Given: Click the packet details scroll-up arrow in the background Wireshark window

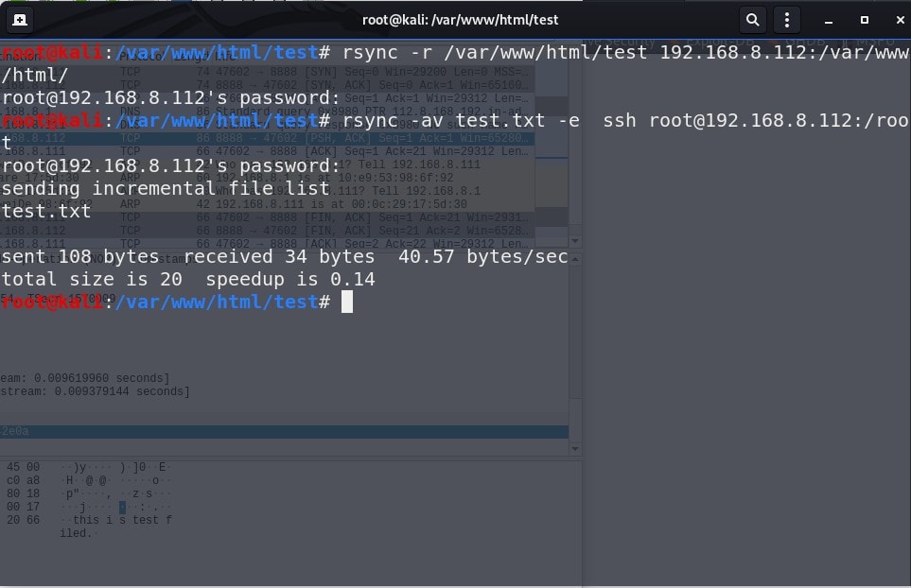Looking at the screenshot, I should point(574,259).
